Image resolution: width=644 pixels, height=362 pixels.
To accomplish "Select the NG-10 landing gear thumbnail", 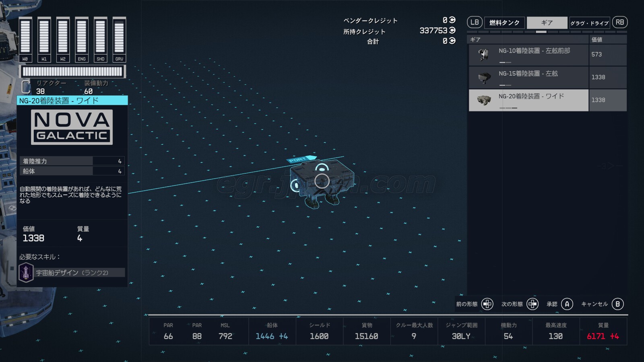I will 483,54.
